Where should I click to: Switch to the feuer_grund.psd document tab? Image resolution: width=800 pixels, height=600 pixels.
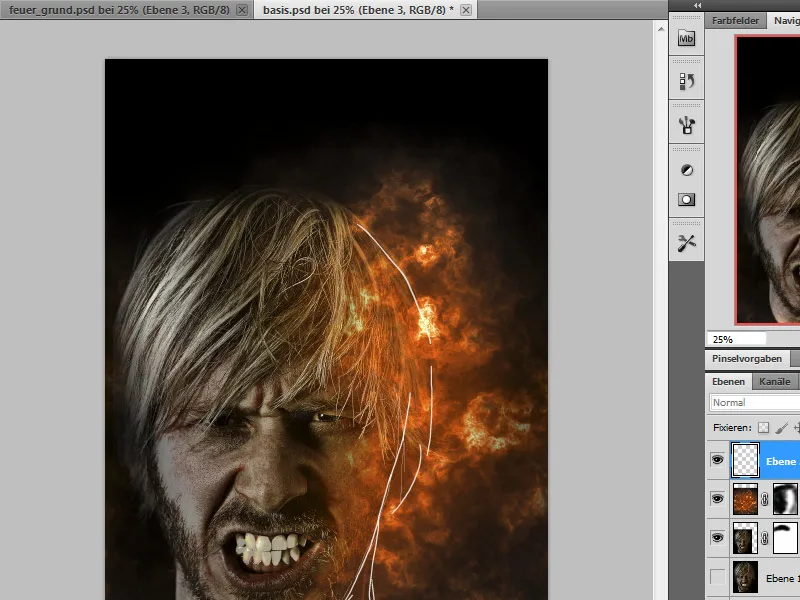coord(119,10)
